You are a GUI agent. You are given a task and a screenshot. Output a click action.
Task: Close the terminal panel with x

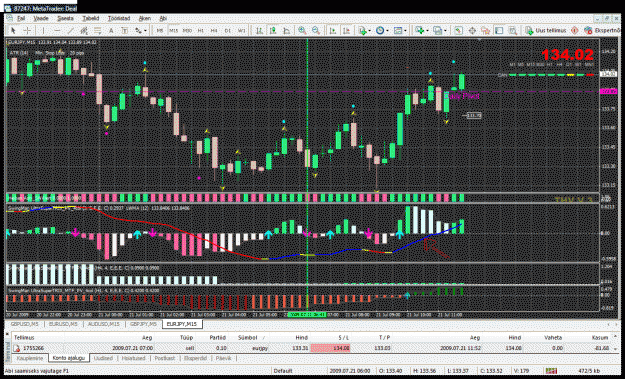click(8, 333)
